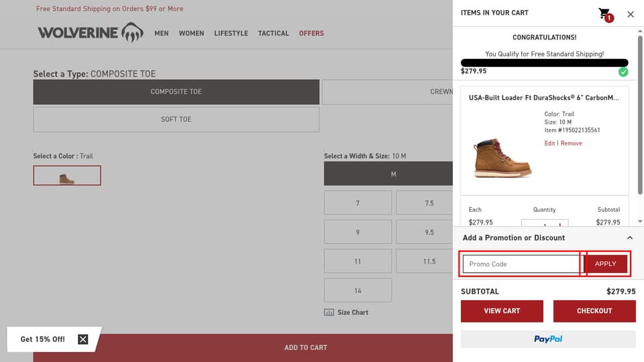The image size is (644, 362).
Task: Pay with PayPal
Action: pyautogui.click(x=548, y=339)
